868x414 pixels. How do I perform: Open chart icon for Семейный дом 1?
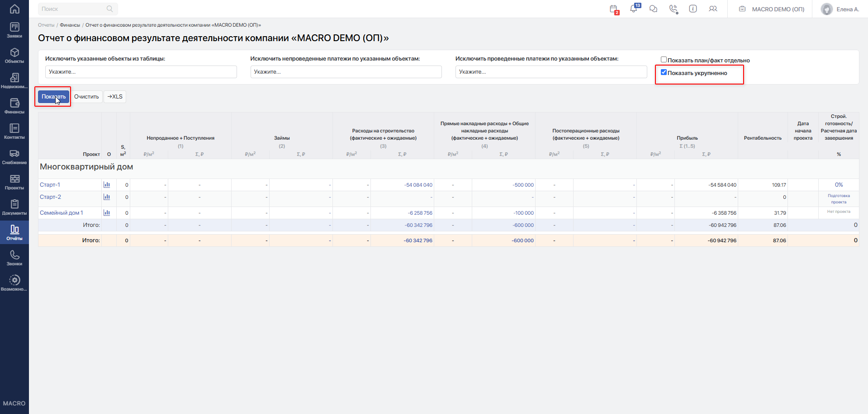point(107,212)
